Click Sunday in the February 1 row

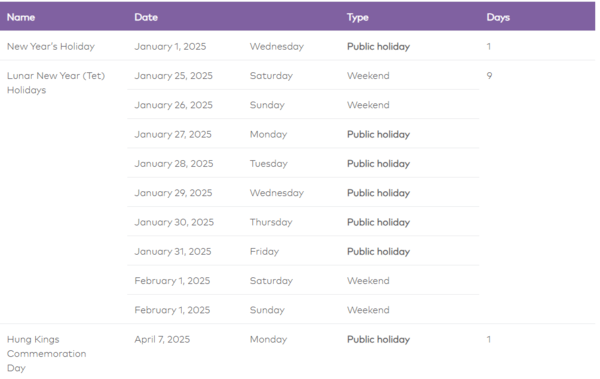point(267,310)
